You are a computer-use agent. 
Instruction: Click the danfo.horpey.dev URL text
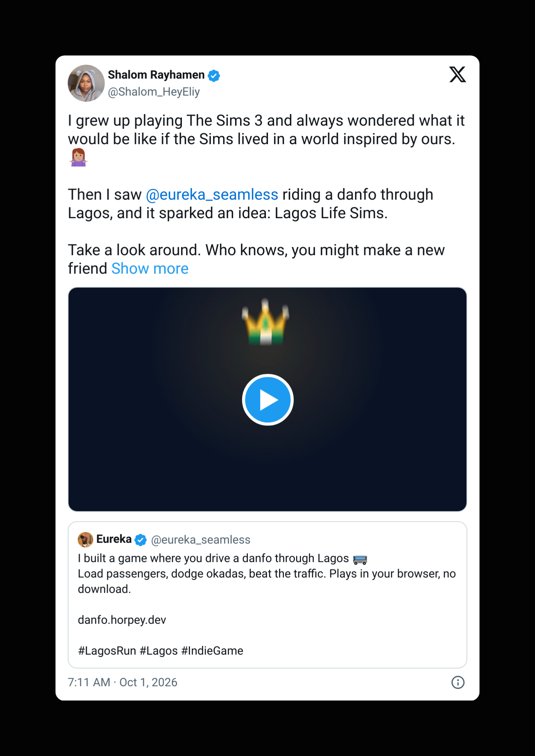[x=122, y=620]
